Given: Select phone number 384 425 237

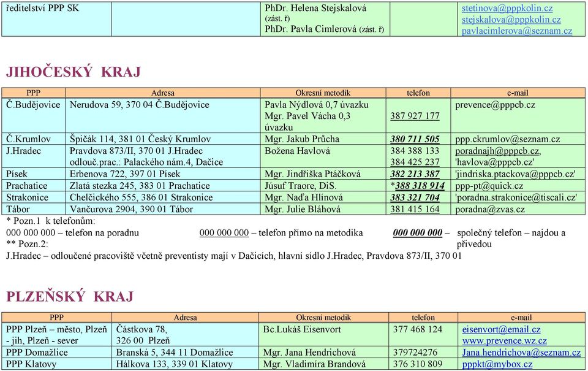Looking at the screenshot, I should tap(415, 162).
